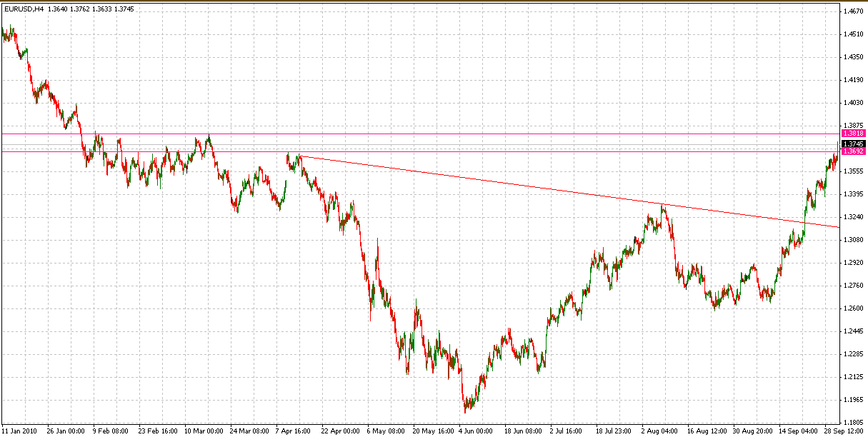Viewport: 868px width, 437px height.
Task: Click the 1.2920 price scale label
Action: (x=852, y=263)
